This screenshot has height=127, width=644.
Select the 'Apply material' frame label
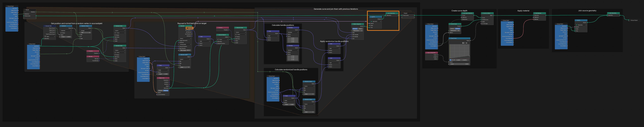[523, 11]
